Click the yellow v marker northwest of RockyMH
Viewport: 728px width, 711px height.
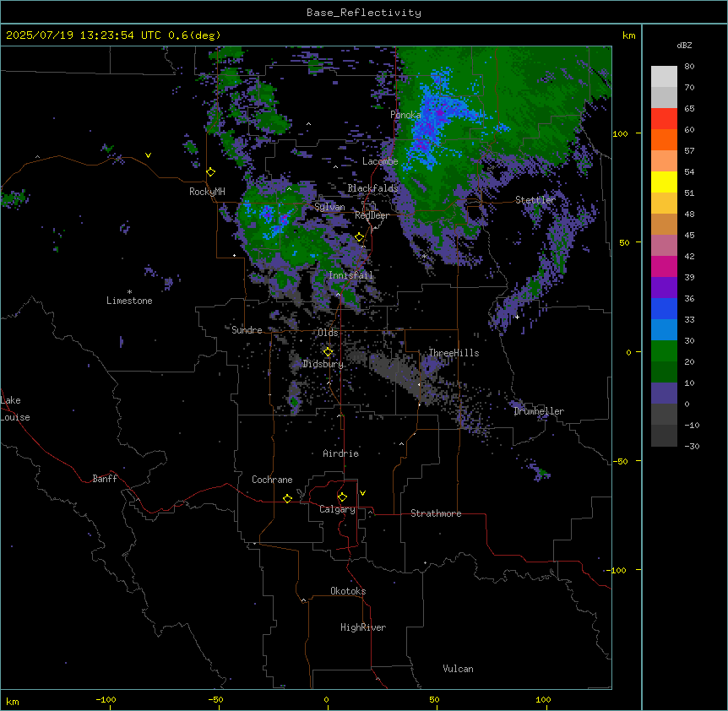(x=148, y=155)
